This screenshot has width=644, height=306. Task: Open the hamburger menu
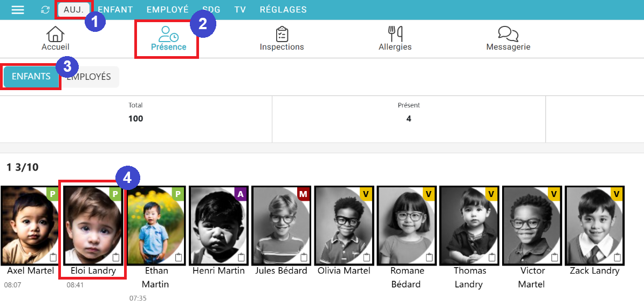[18, 10]
